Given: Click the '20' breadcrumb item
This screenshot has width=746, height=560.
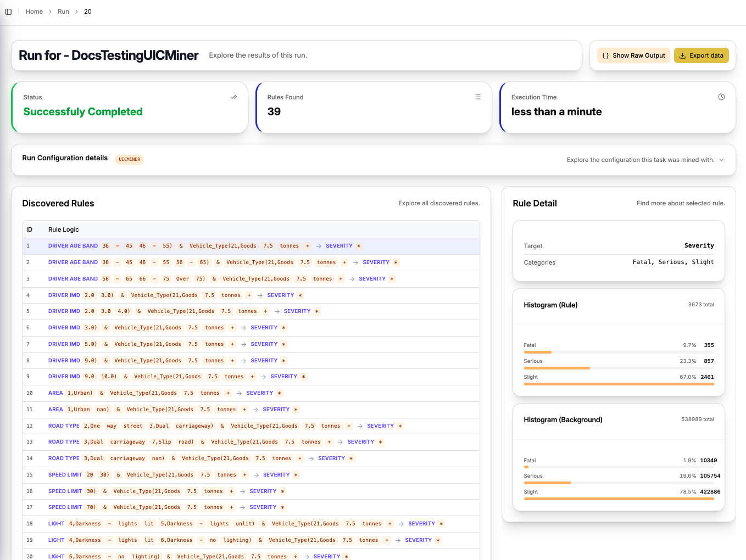Looking at the screenshot, I should pyautogui.click(x=87, y=11).
